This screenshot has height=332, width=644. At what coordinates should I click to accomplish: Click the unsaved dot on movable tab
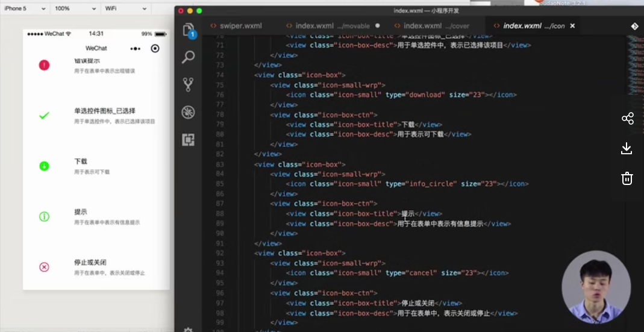tap(378, 26)
